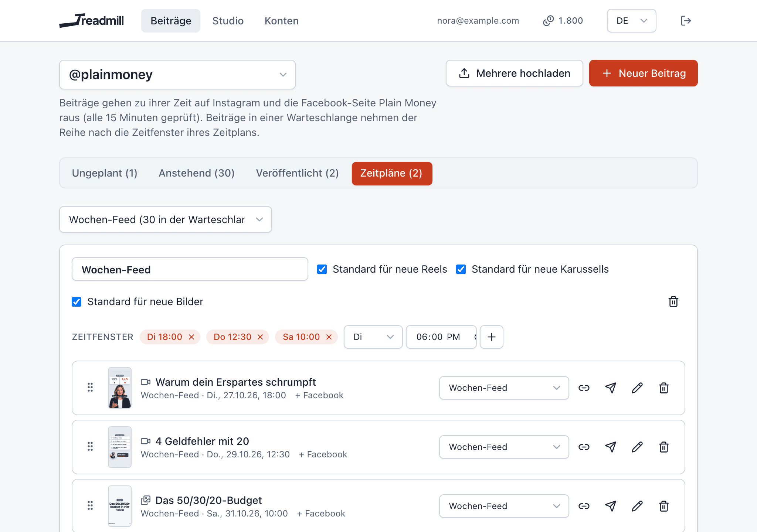The height and width of the screenshot is (532, 757).
Task: Open schedule dropdown for 'Das 50/30/20-Budget'
Action: tap(504, 506)
